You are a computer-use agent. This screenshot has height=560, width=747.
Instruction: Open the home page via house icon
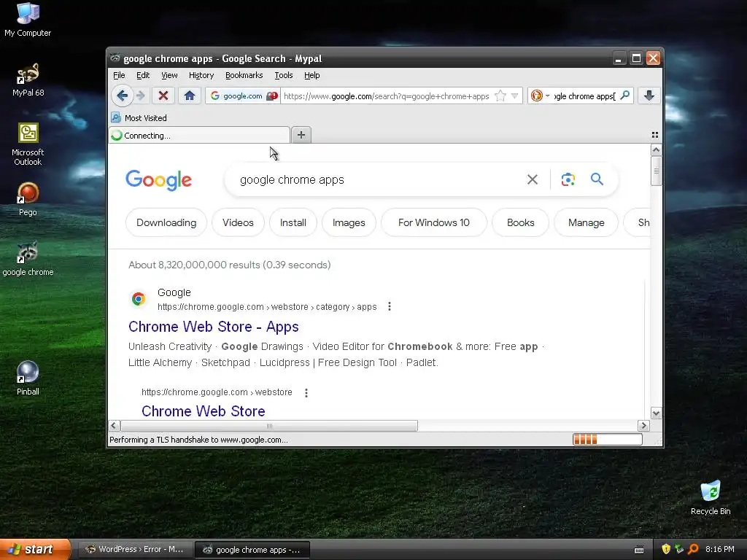point(190,96)
